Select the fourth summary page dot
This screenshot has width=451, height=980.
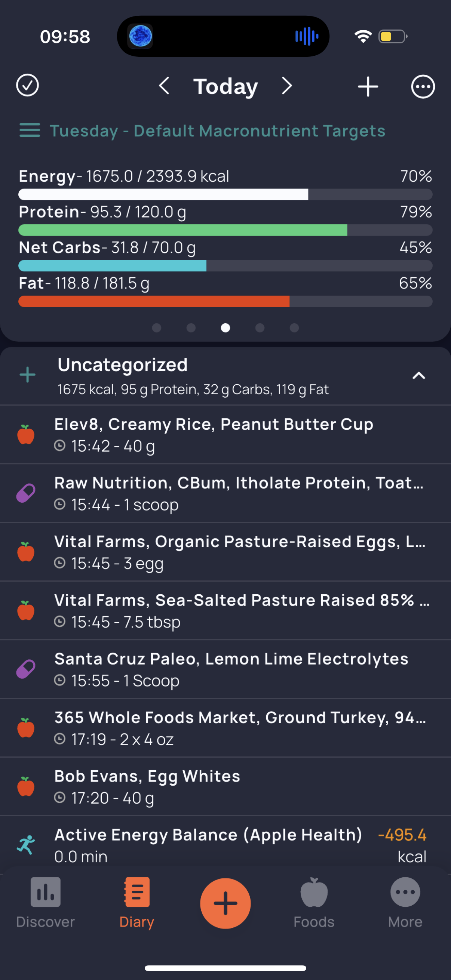click(x=260, y=327)
